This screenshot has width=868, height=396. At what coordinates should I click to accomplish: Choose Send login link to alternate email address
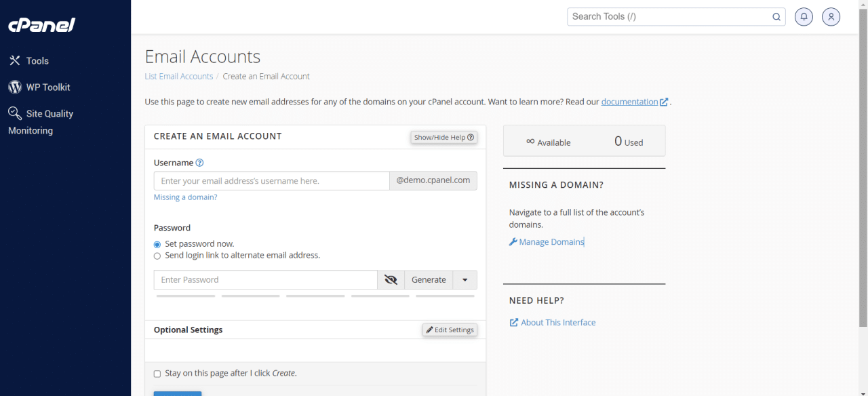click(x=157, y=256)
